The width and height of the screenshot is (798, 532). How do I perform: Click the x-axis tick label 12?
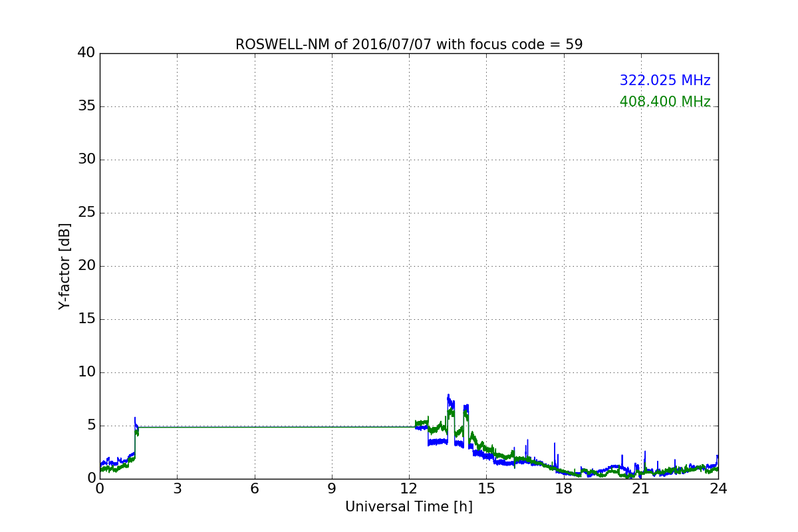[x=409, y=489]
